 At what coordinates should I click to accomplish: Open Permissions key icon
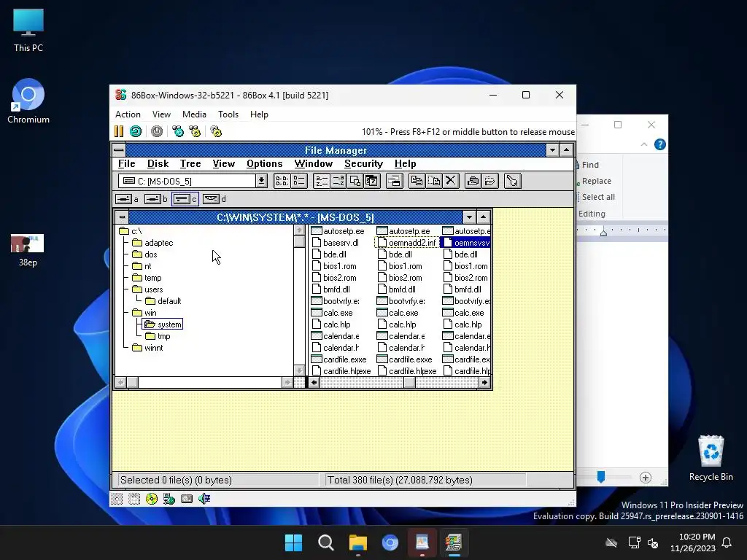pos(512,181)
